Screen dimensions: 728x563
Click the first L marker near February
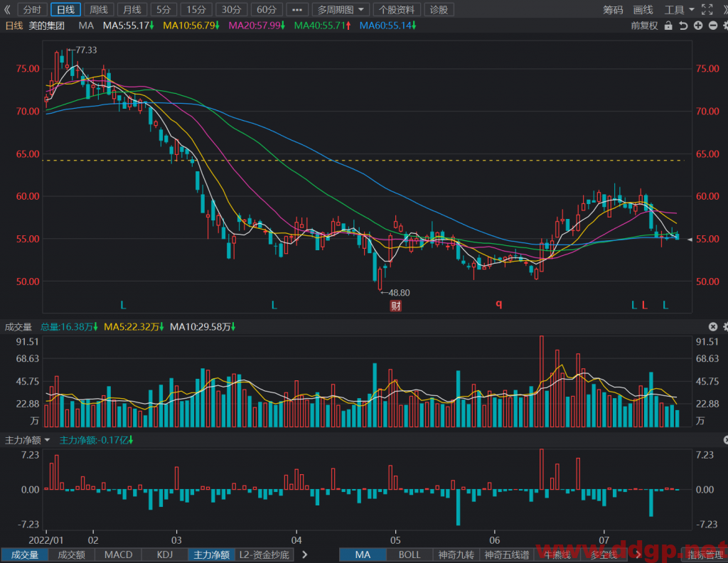click(x=123, y=305)
